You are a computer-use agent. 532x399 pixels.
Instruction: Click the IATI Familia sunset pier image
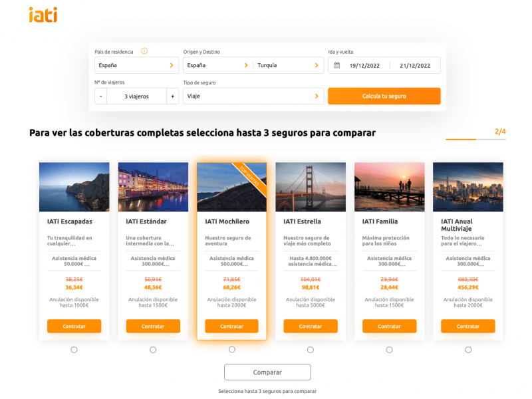coord(389,187)
